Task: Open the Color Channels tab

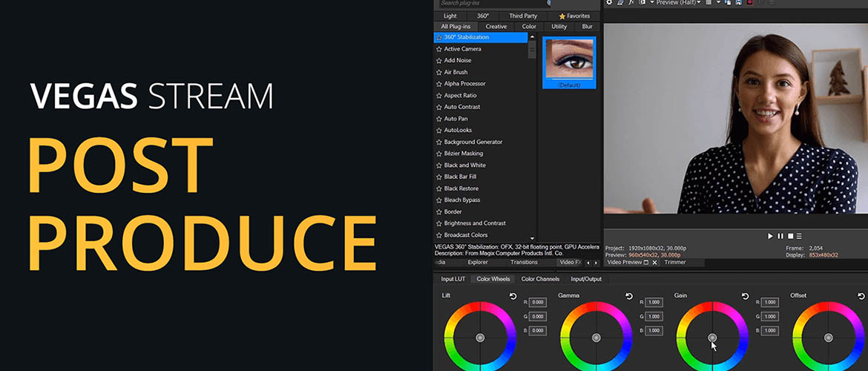Action: pos(540,279)
